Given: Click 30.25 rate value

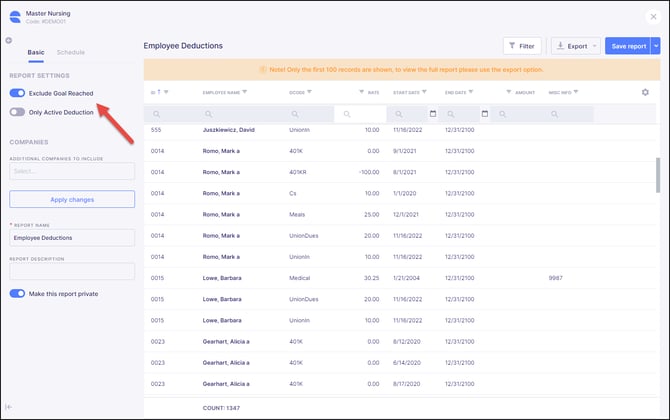Looking at the screenshot, I should coord(372,278).
